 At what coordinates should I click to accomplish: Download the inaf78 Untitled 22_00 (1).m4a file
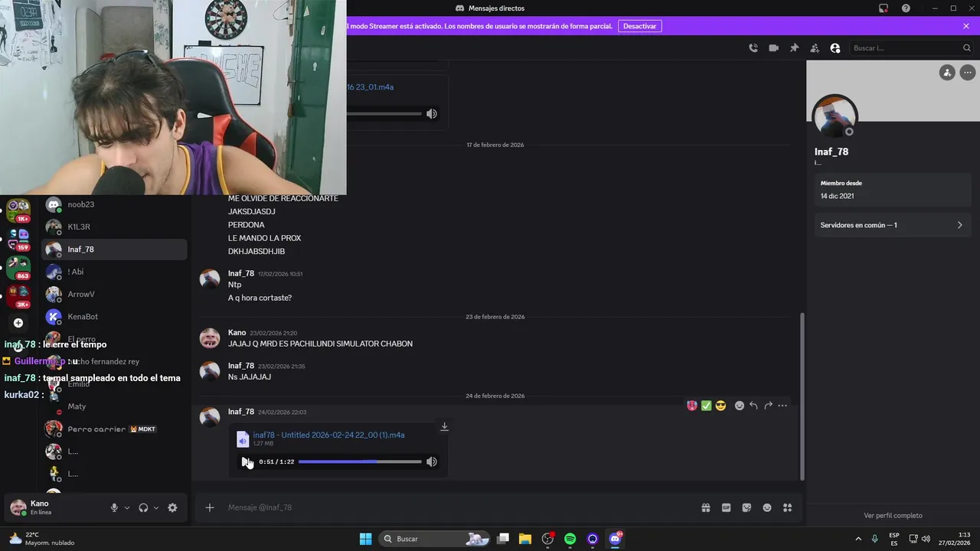click(444, 427)
